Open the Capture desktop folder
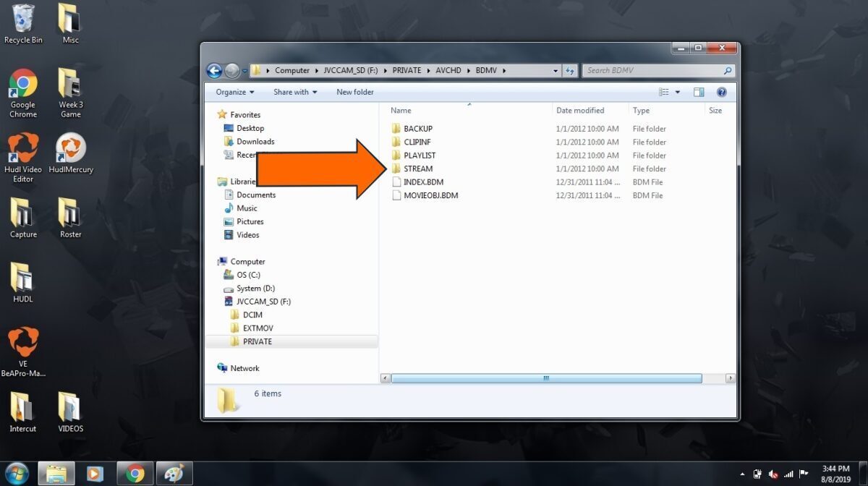 coord(23,218)
